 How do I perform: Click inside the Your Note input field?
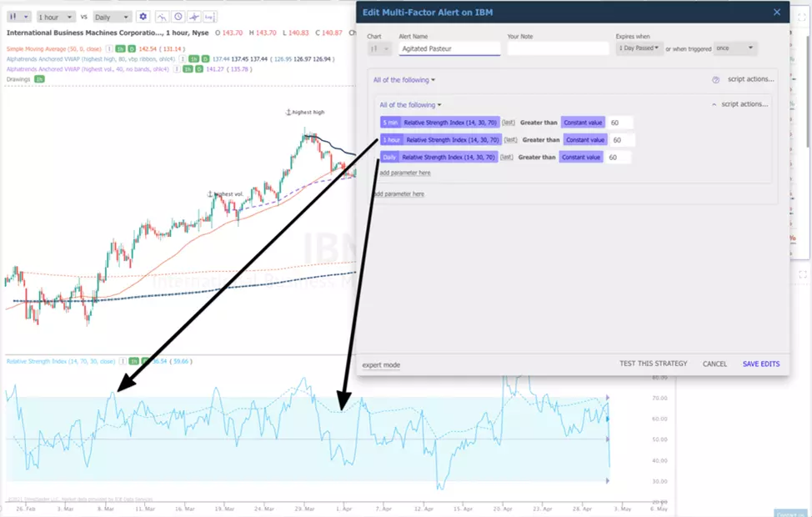coord(558,48)
